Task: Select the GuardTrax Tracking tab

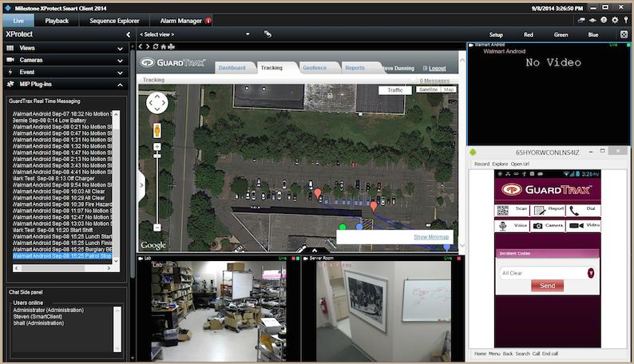Action: (271, 68)
